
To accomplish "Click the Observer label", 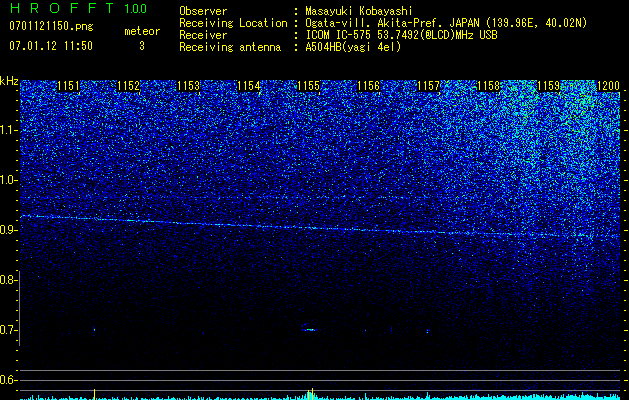I will coord(203,11).
